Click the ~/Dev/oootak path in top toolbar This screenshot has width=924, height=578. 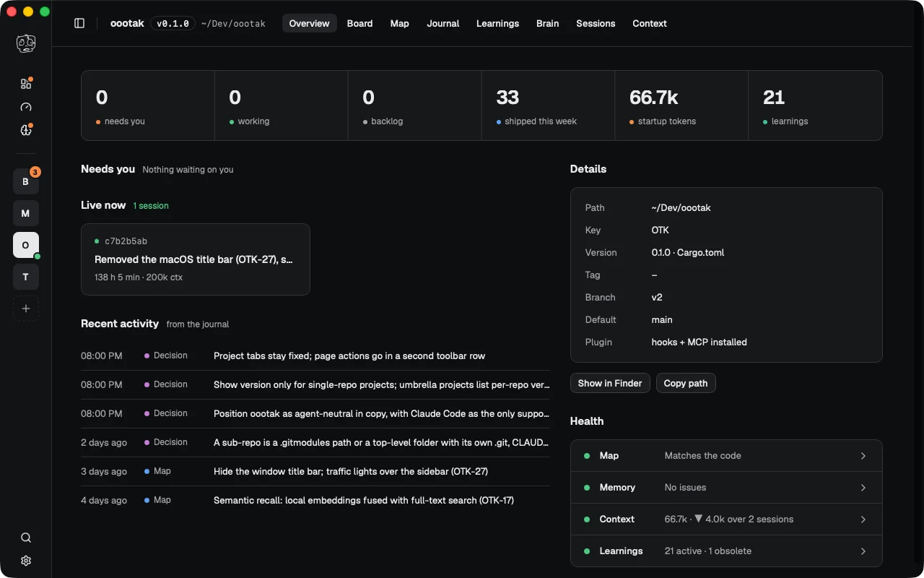(x=233, y=23)
